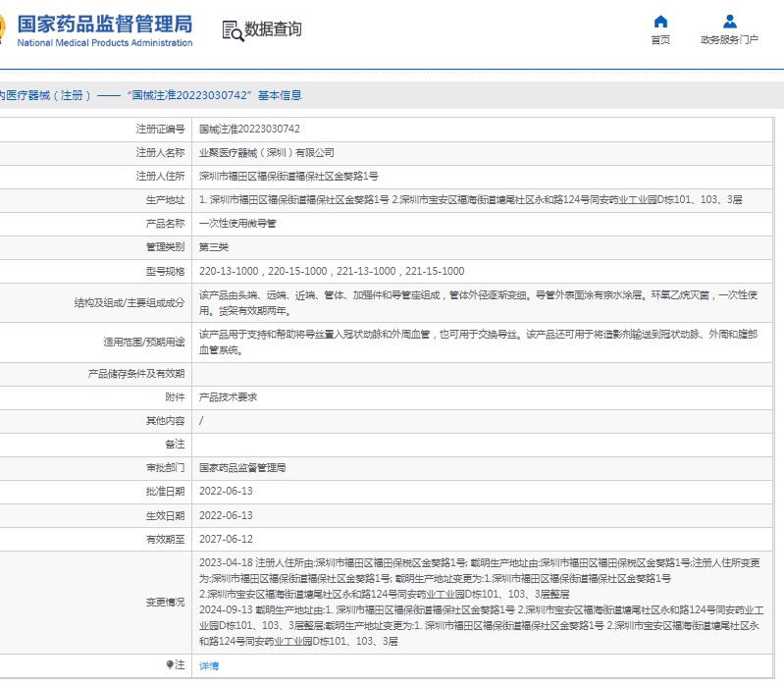Select the 变更情况 change history text
Screen dimensions: 784x685
pos(481,602)
